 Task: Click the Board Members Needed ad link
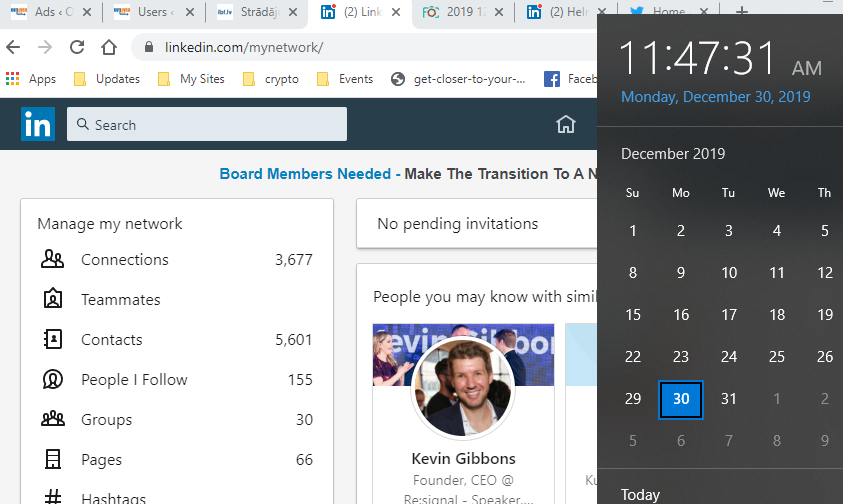[305, 174]
